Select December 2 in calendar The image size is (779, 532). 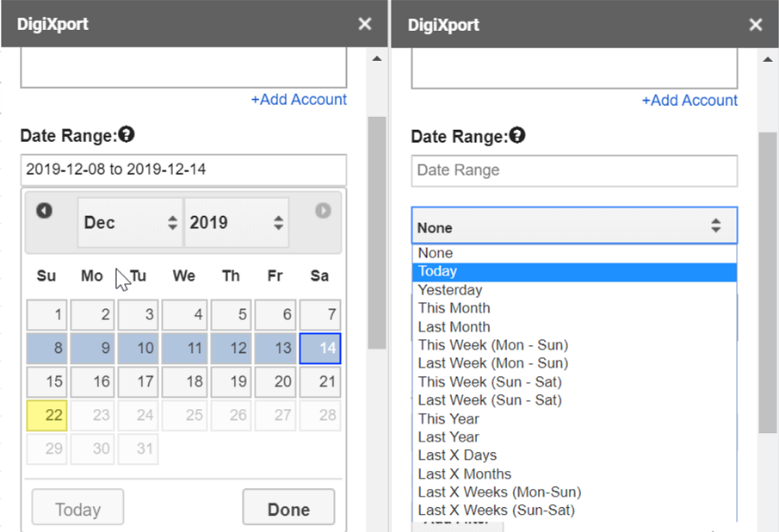tap(92, 315)
